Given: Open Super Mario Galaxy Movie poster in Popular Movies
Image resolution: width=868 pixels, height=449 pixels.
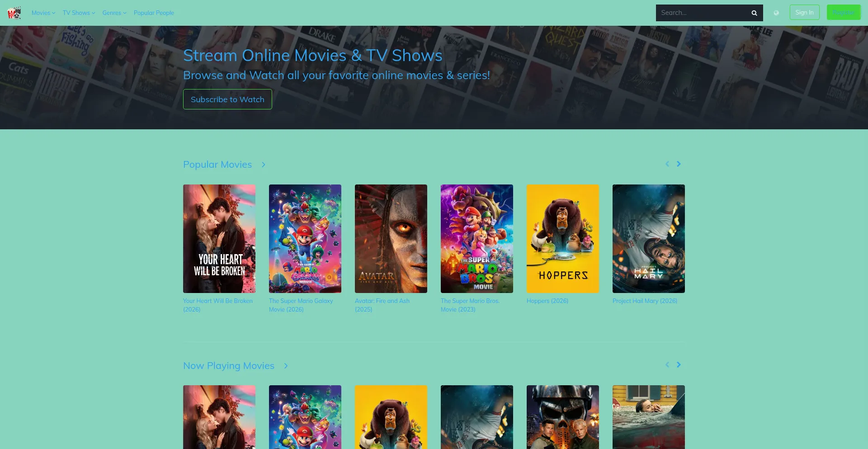Looking at the screenshot, I should [305, 239].
